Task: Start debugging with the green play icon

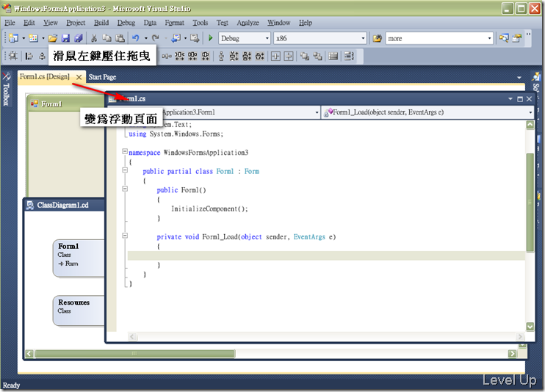Action: pos(210,38)
